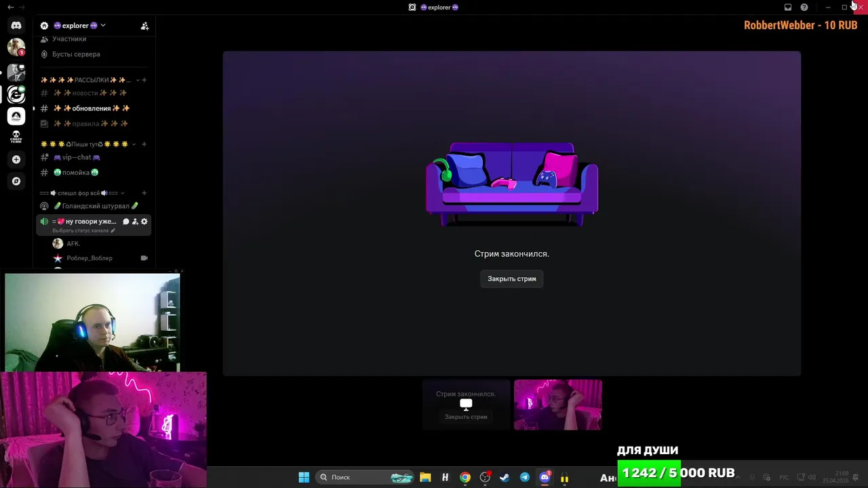Image resolution: width=868 pixels, height=488 pixels.
Task: Open Discord direct messages home icon
Action: click(x=16, y=25)
